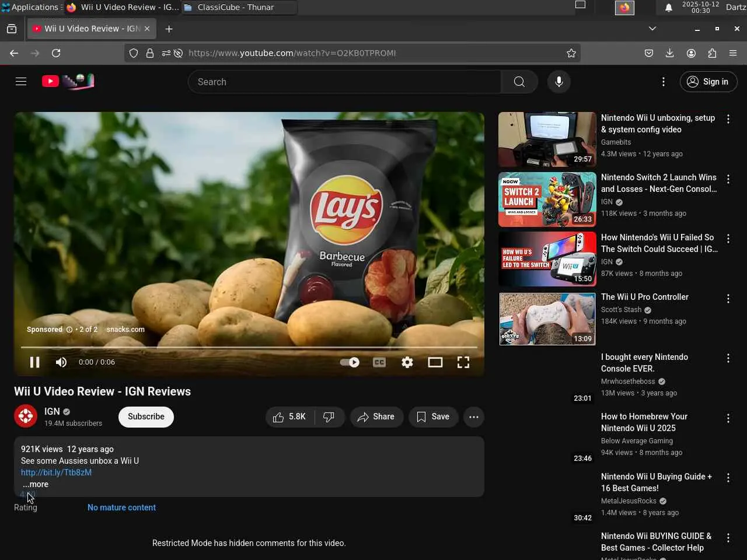Screen dimensions: 747x560
Task: Open a new browser tab
Action: pos(169,29)
